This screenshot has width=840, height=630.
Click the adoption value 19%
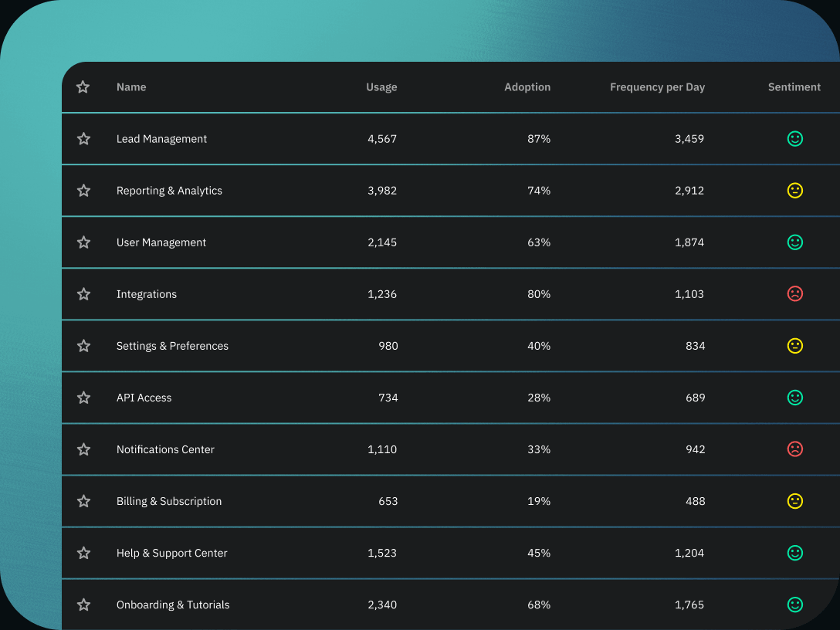click(539, 501)
